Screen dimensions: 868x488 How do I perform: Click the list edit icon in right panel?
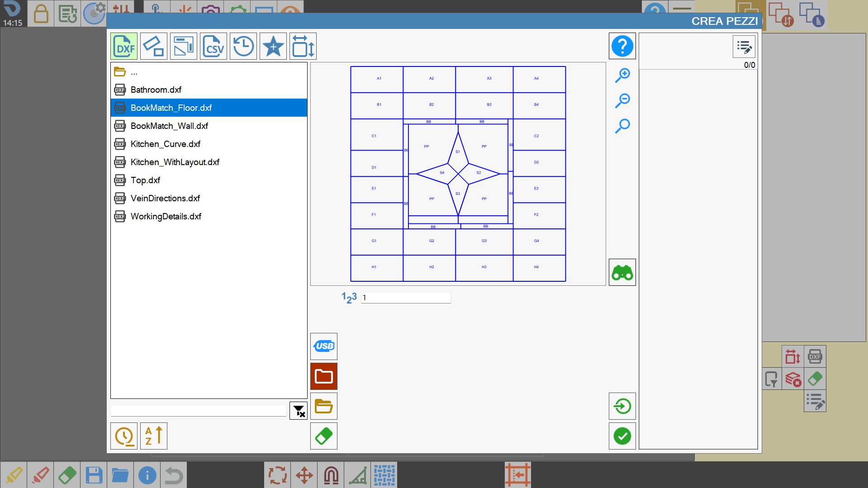point(744,47)
